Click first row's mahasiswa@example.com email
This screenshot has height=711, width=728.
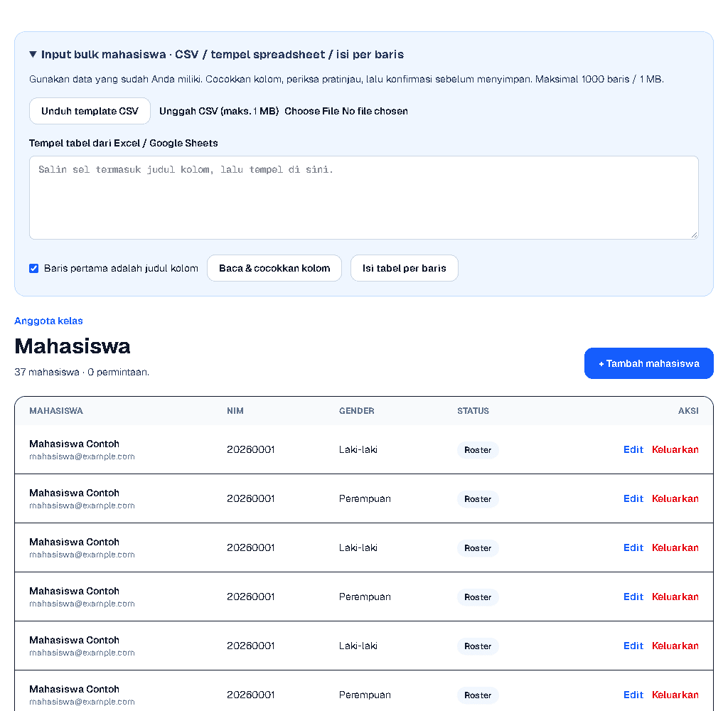(82, 456)
